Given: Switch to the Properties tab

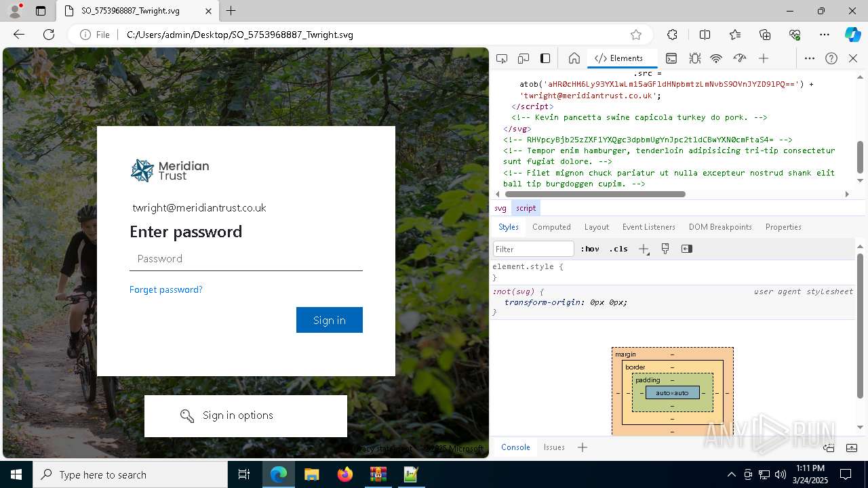Looking at the screenshot, I should (783, 227).
